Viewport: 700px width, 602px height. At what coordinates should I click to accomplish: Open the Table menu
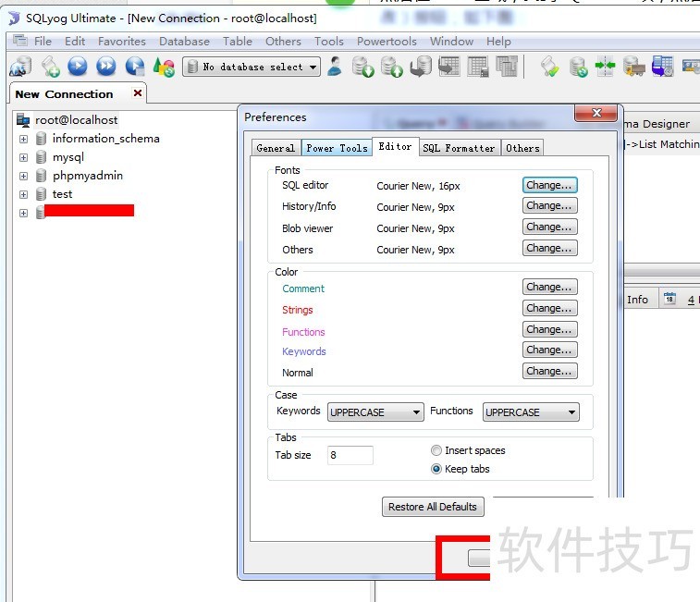[238, 41]
